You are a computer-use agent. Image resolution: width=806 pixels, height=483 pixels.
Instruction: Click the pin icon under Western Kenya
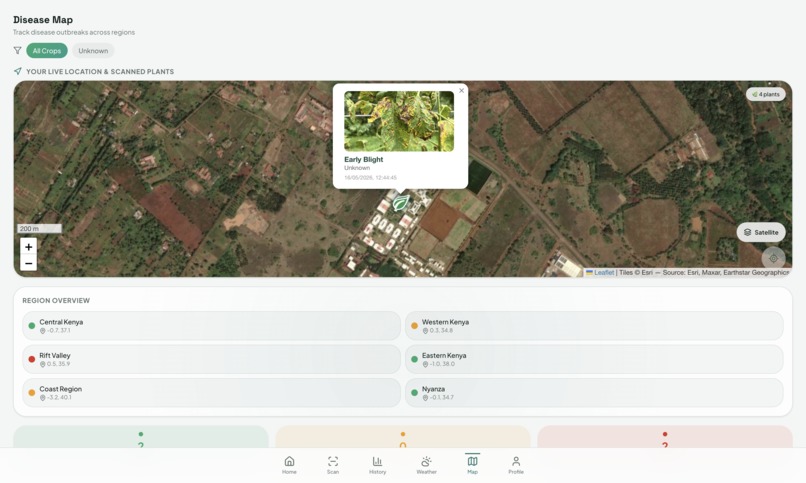tap(425, 331)
